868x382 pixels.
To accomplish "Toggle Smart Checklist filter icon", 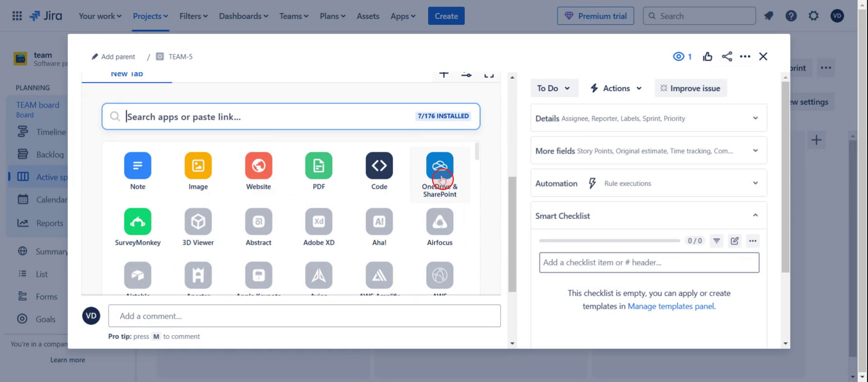I will click(x=717, y=241).
